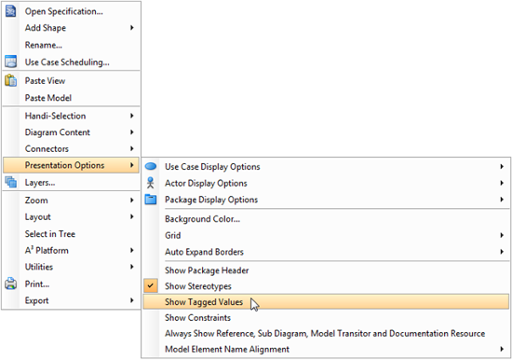The image size is (512, 360).
Task: Expand Connectors submenu arrow
Action: pyautogui.click(x=132, y=148)
